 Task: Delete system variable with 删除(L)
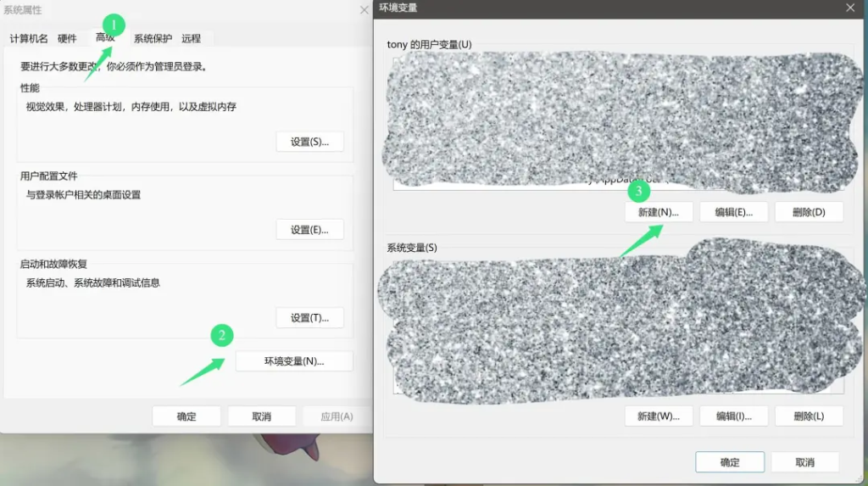click(810, 416)
